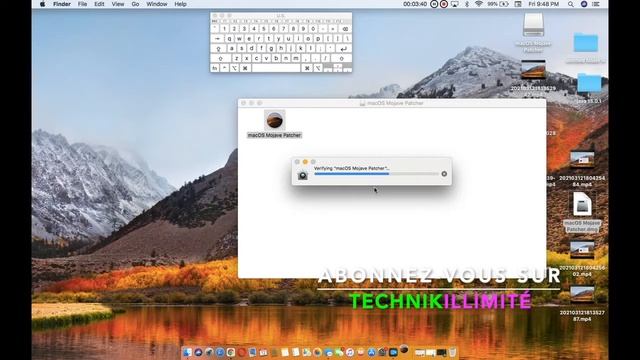
Task: Select video file ending in 87.mp4
Action: 582,295
